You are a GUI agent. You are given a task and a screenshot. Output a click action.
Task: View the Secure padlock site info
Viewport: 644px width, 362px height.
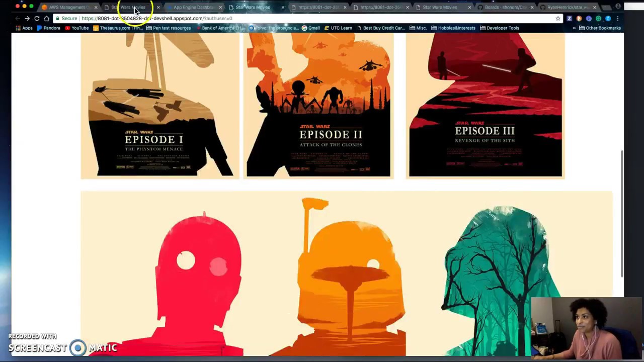point(66,19)
